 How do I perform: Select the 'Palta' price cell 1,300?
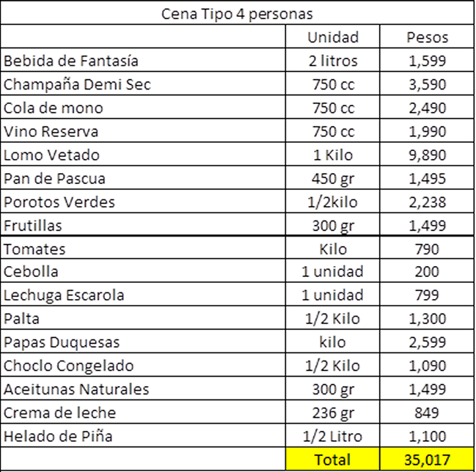tap(427, 319)
